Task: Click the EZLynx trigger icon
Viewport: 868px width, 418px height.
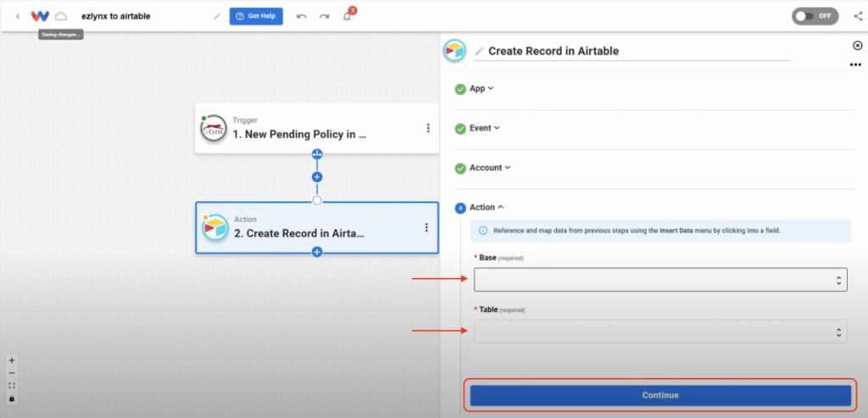Action: click(x=214, y=128)
